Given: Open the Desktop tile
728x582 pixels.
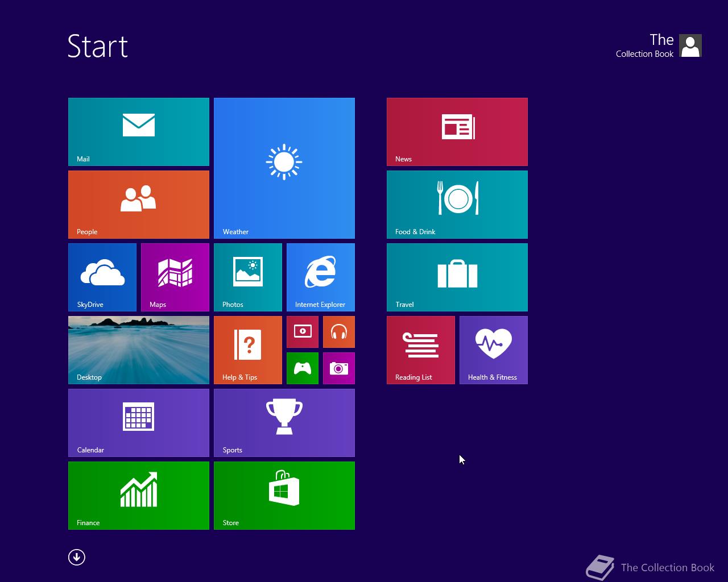Looking at the screenshot, I should [139, 350].
